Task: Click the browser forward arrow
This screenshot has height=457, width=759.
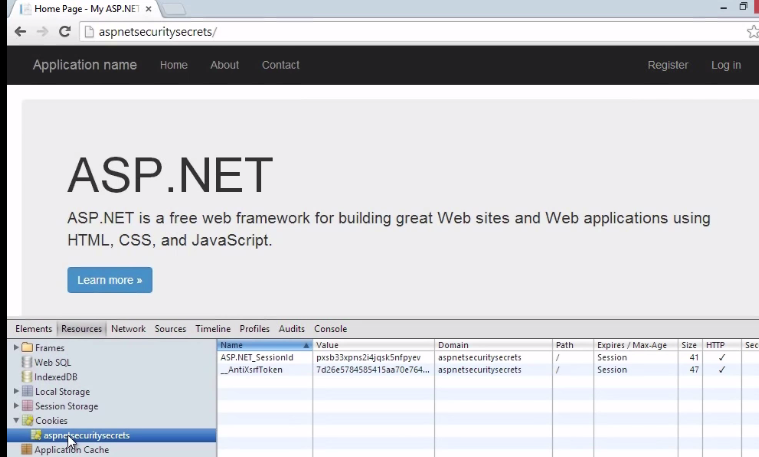Action: 43,32
